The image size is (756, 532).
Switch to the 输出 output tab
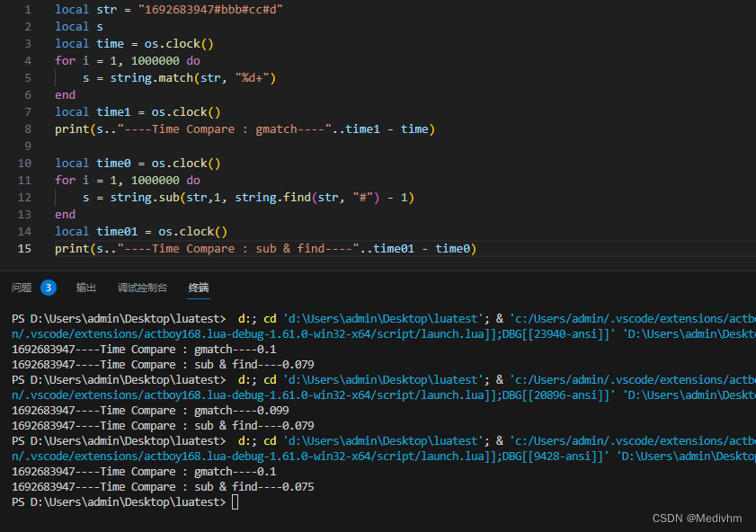[x=85, y=288]
